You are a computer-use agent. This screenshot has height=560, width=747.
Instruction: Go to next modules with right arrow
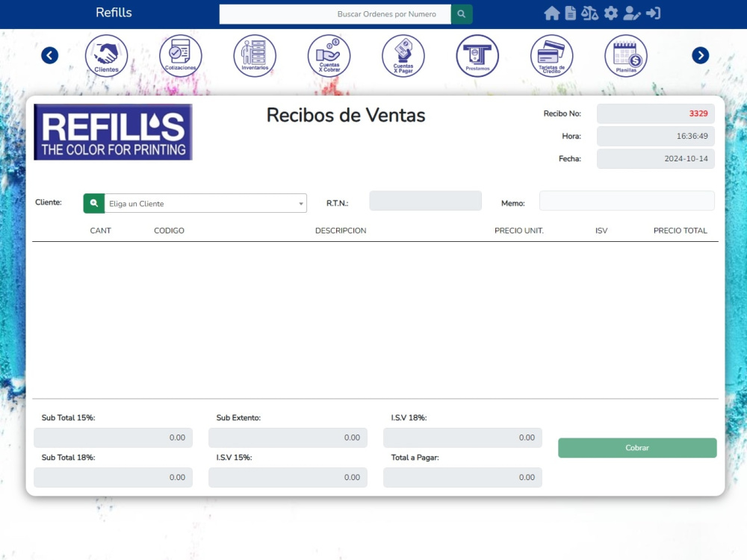(x=701, y=55)
